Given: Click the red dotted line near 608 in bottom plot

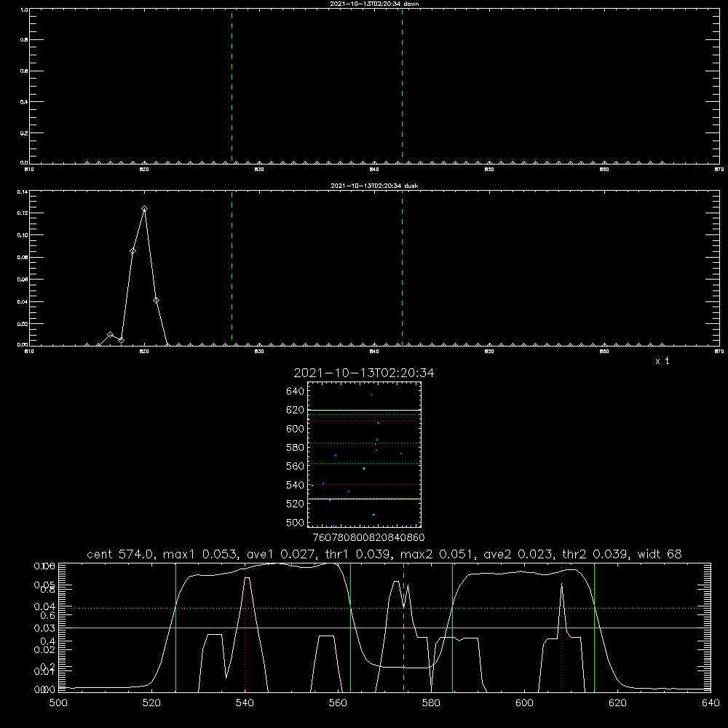Looking at the screenshot, I should pyautogui.click(x=562, y=627).
